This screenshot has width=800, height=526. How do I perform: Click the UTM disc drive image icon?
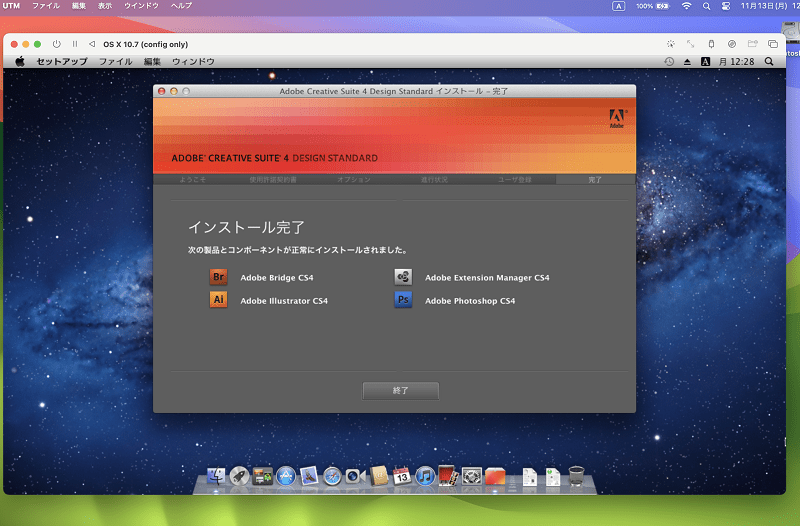point(732,44)
